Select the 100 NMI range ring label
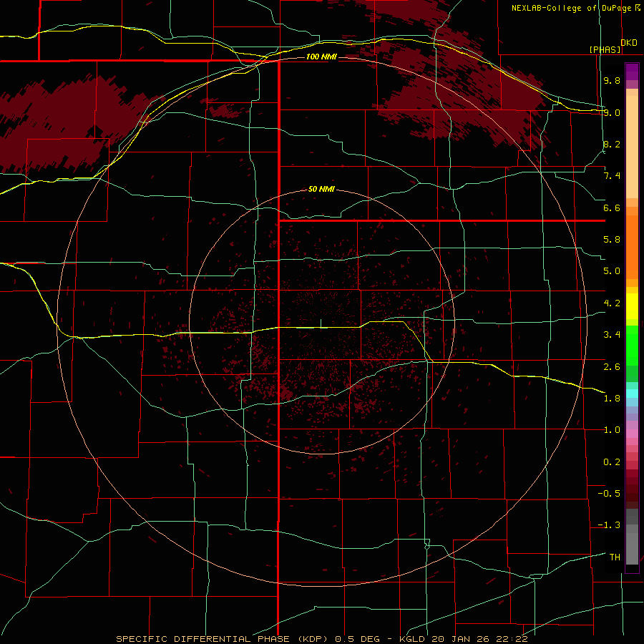The width and height of the screenshot is (644, 644). [x=321, y=57]
